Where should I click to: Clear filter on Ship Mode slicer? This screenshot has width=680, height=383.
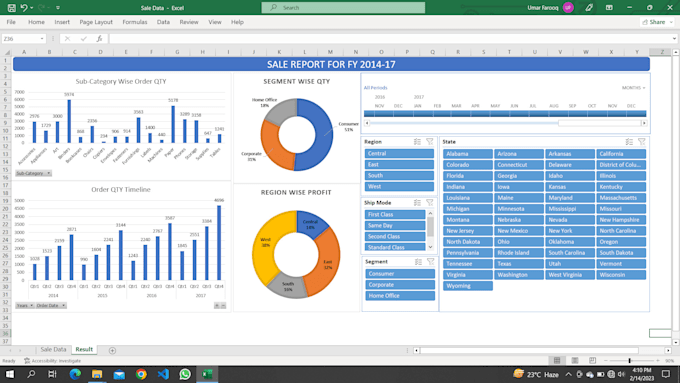click(430, 203)
